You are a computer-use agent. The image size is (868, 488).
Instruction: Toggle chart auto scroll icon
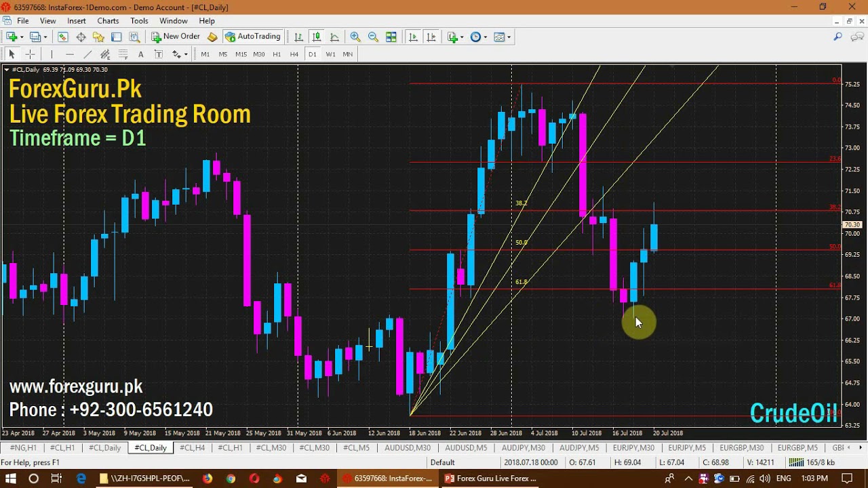(x=413, y=37)
